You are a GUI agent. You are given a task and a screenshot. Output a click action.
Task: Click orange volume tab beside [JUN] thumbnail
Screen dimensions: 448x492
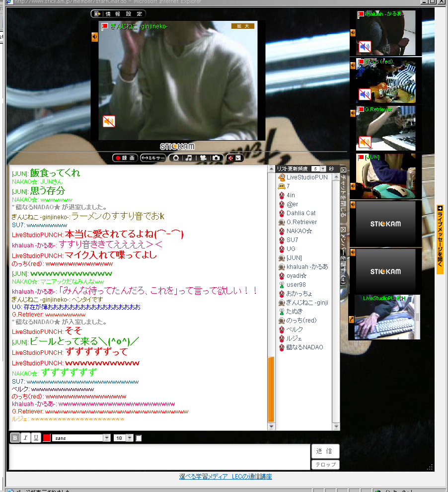click(x=353, y=186)
